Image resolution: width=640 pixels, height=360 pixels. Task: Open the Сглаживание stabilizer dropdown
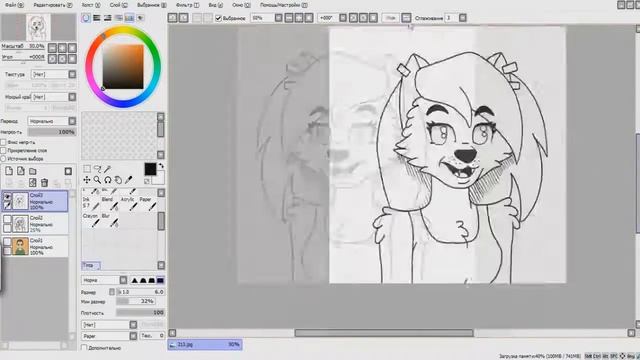462,18
